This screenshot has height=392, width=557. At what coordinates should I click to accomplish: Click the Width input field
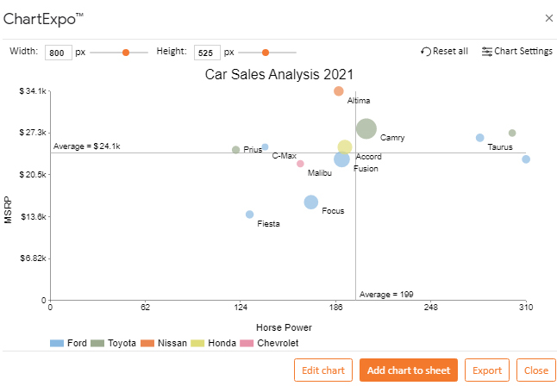tap(59, 53)
